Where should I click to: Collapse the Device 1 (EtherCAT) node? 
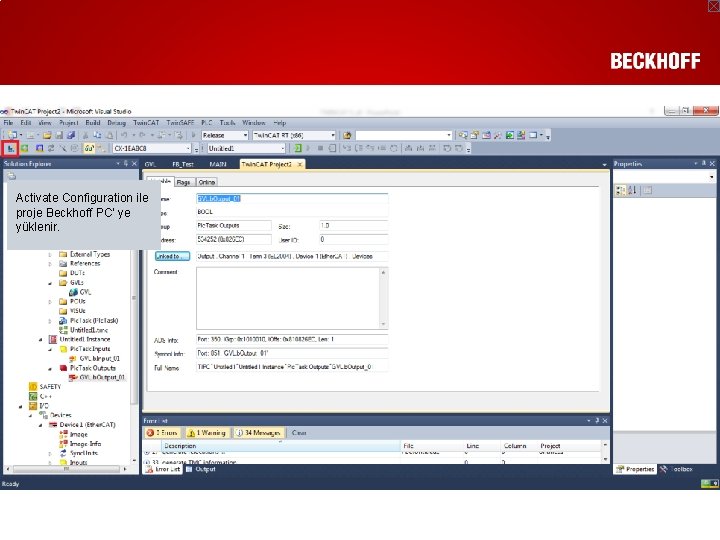pyautogui.click(x=40, y=425)
